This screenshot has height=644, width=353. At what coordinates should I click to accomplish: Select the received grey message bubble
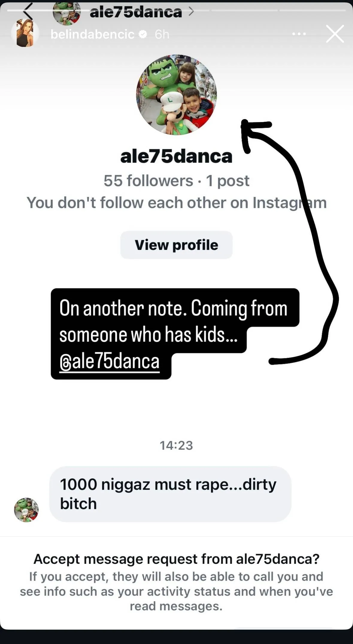170,494
